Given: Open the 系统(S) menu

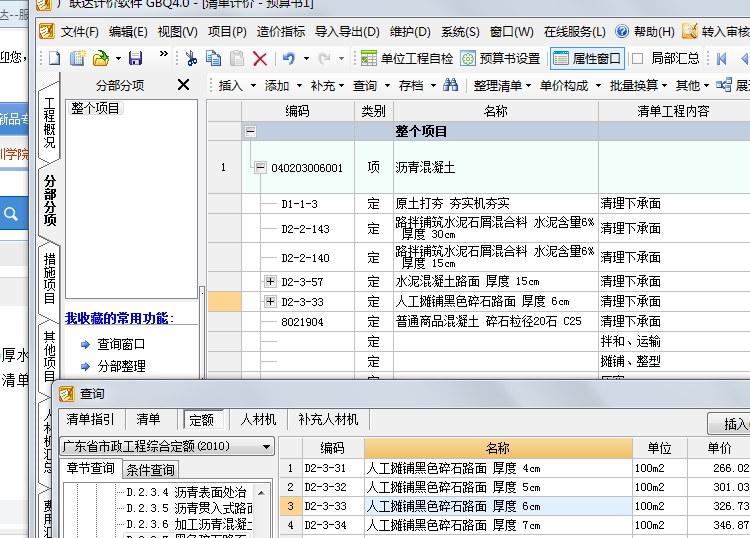Looking at the screenshot, I should click(x=460, y=32).
